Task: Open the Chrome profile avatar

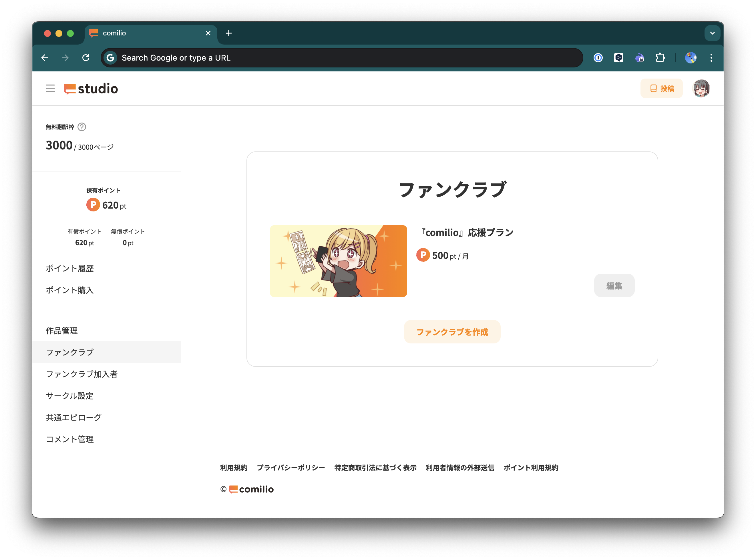Action: (x=690, y=58)
